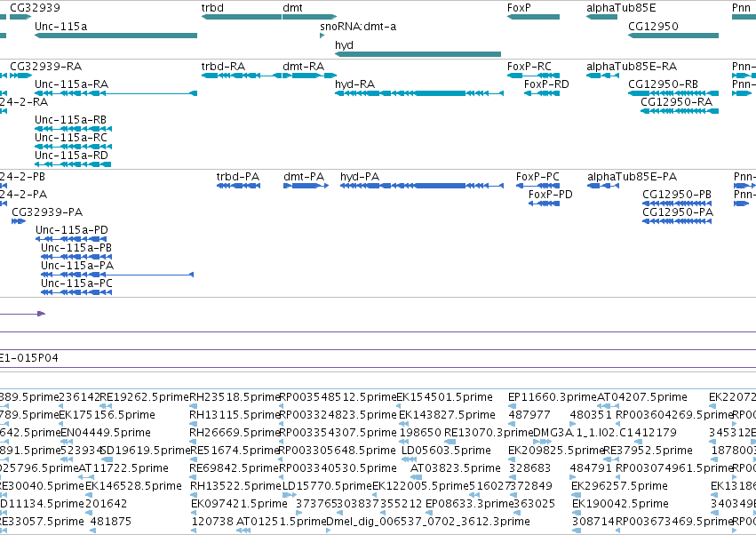Select EST LD05603.5prime
756x535 pixels.
[x=447, y=451]
